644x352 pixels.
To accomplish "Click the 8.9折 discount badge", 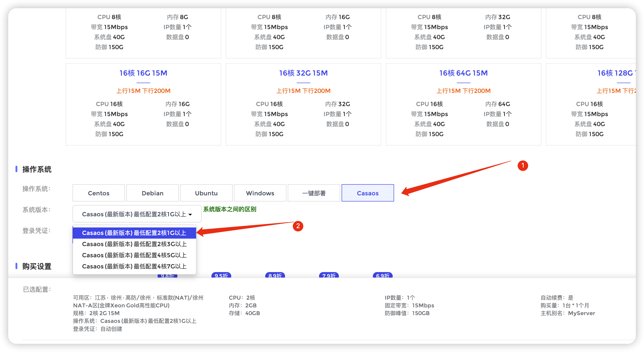I will 275,275.
